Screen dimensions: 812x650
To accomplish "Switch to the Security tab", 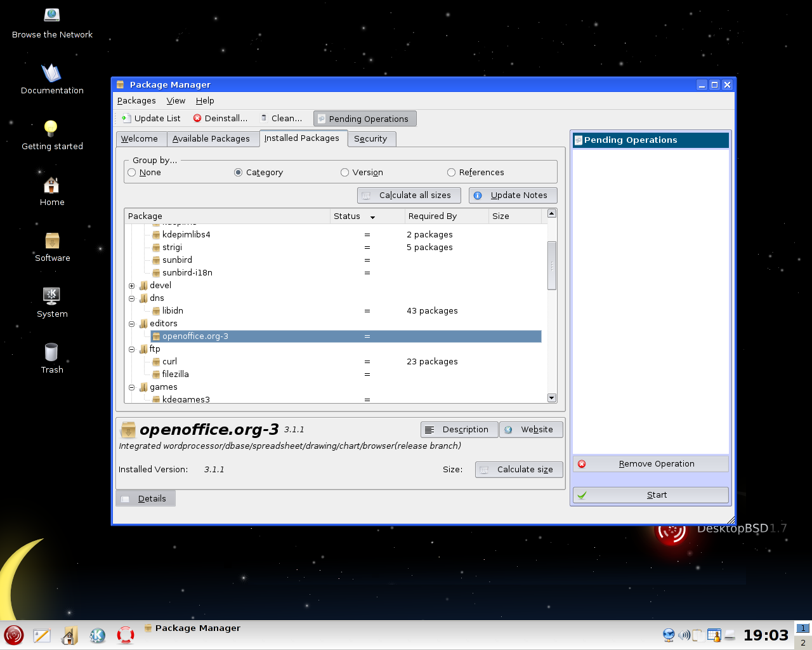I will (372, 139).
